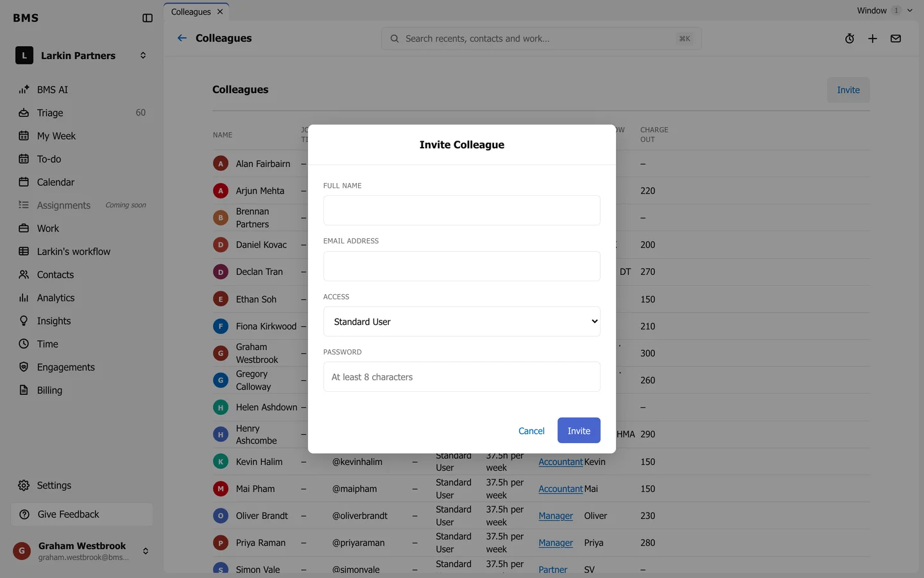Focus the Full Name field

(x=462, y=211)
